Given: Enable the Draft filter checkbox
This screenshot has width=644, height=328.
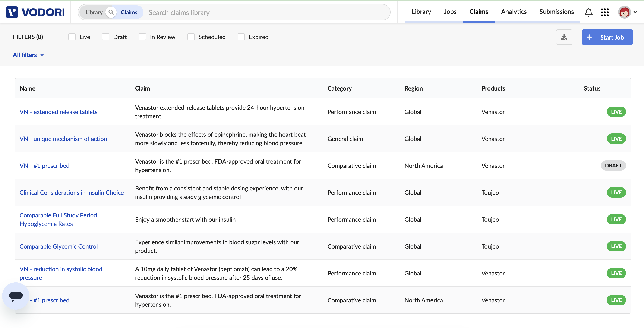Looking at the screenshot, I should [x=106, y=37].
